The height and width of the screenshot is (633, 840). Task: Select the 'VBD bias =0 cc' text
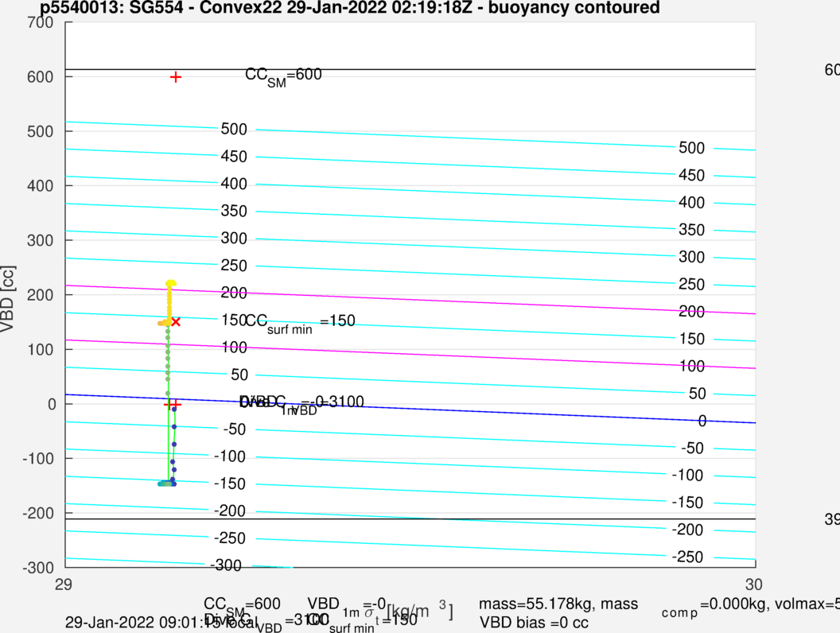tap(534, 623)
